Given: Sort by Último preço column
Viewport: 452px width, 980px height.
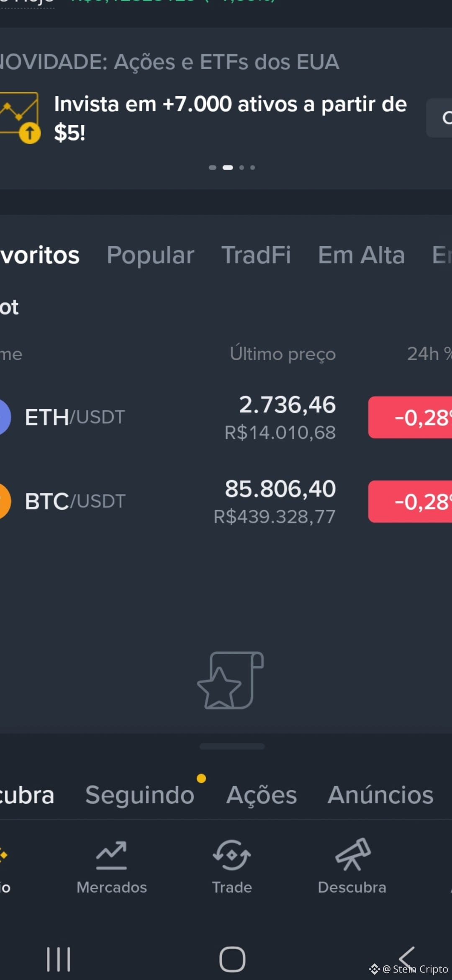Looking at the screenshot, I should coord(283,354).
